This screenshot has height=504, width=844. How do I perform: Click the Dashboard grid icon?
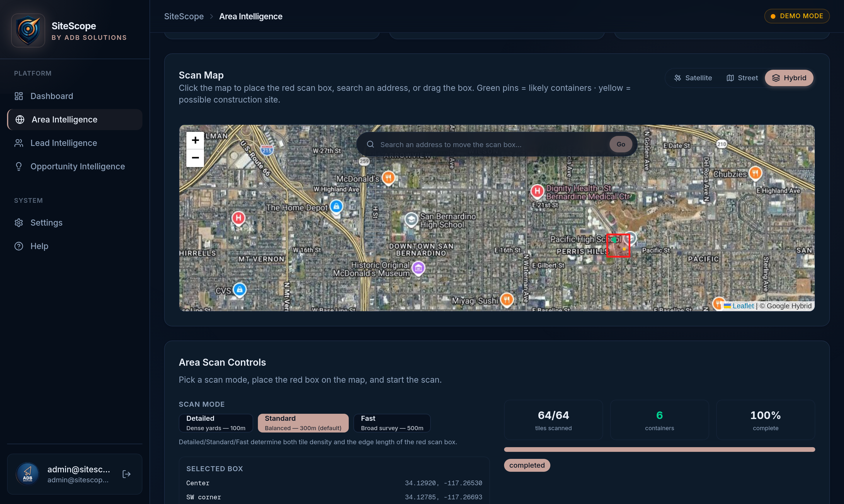pyautogui.click(x=19, y=96)
